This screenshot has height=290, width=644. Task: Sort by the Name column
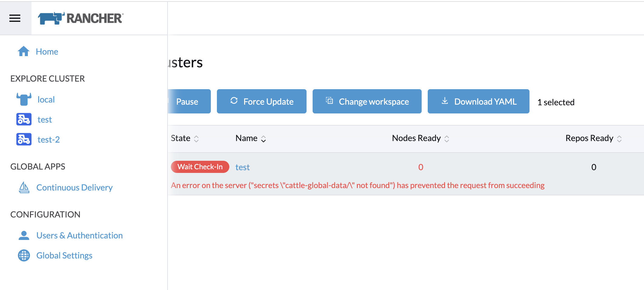tap(251, 138)
